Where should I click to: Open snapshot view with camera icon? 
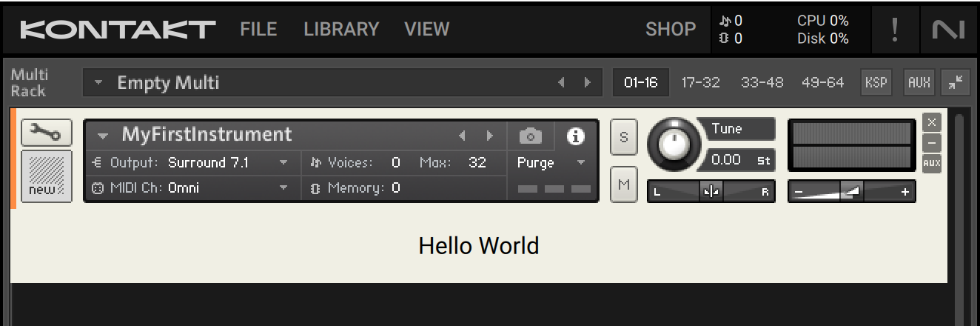point(530,136)
